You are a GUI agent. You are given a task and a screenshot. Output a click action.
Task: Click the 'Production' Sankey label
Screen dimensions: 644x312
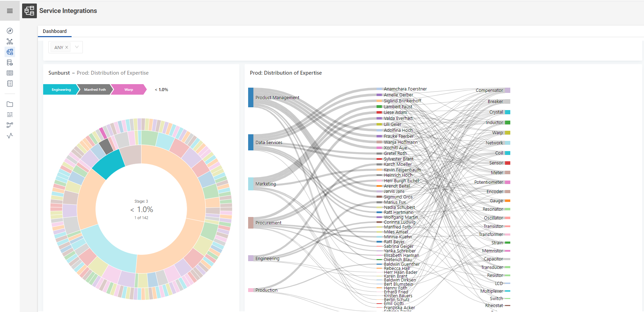click(266, 290)
